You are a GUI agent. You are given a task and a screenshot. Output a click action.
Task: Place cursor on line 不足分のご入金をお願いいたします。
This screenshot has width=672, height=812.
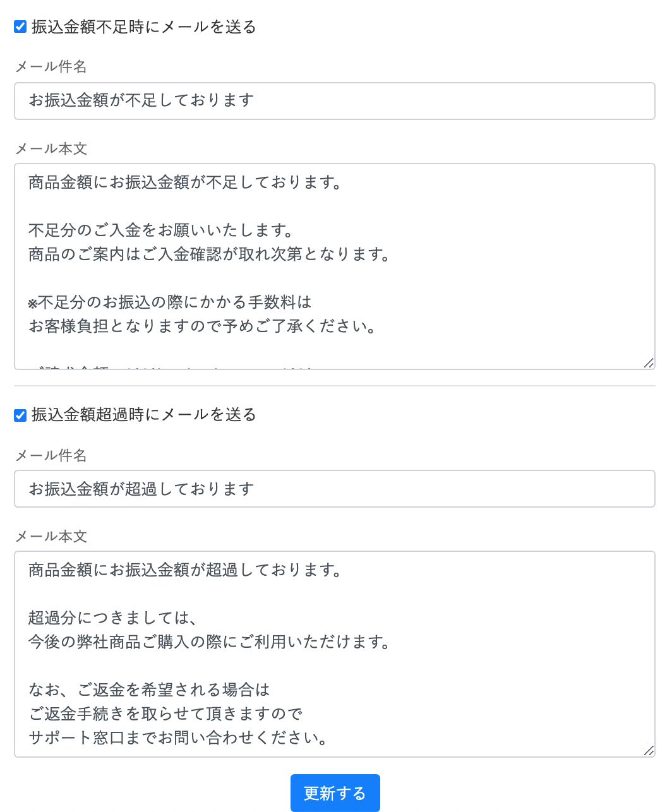pos(161,230)
